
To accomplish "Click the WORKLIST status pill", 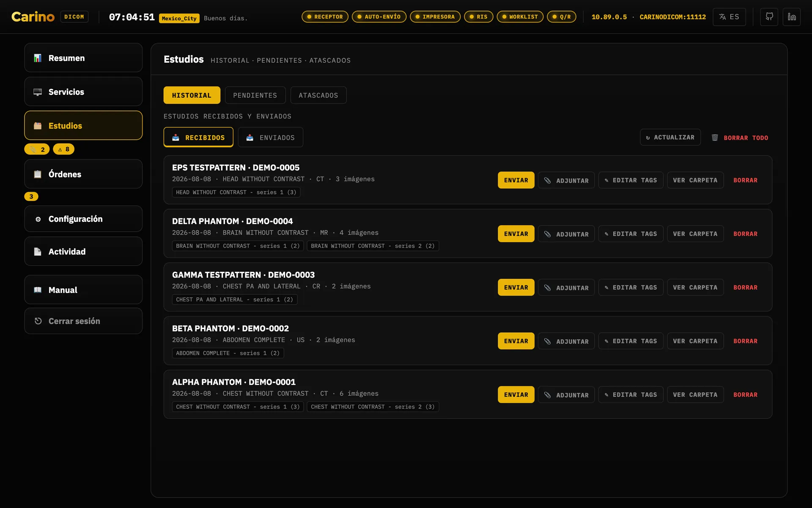I will click(x=520, y=17).
